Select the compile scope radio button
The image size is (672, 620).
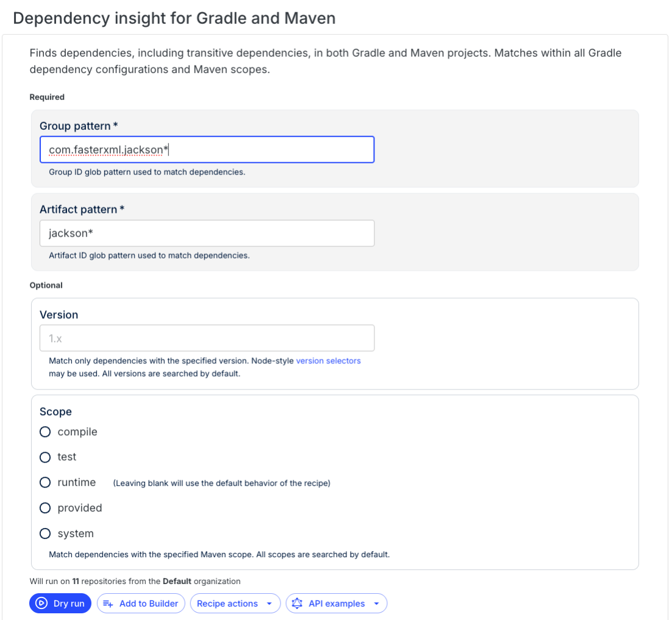click(x=45, y=432)
